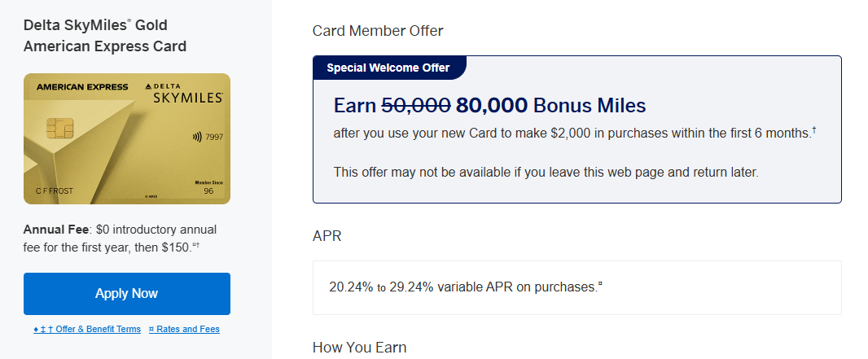
Task: Click the 'How You Earn' section heading
Action: click(359, 348)
